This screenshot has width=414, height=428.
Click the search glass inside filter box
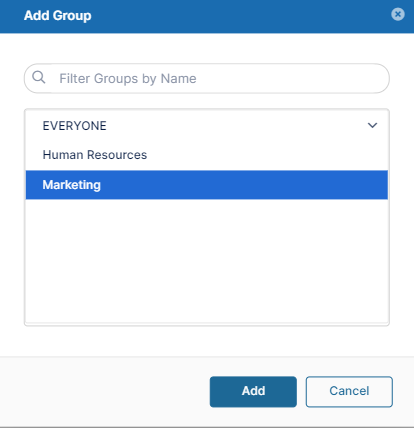[39, 77]
